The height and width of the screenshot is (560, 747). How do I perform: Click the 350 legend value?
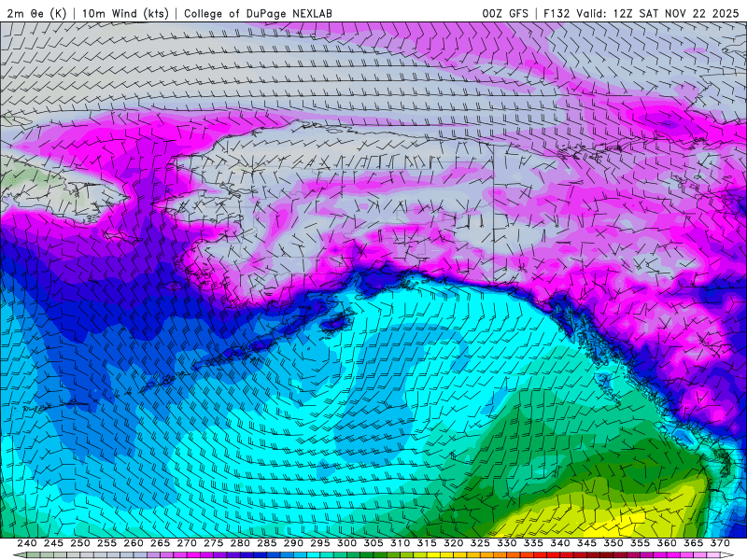[613, 543]
